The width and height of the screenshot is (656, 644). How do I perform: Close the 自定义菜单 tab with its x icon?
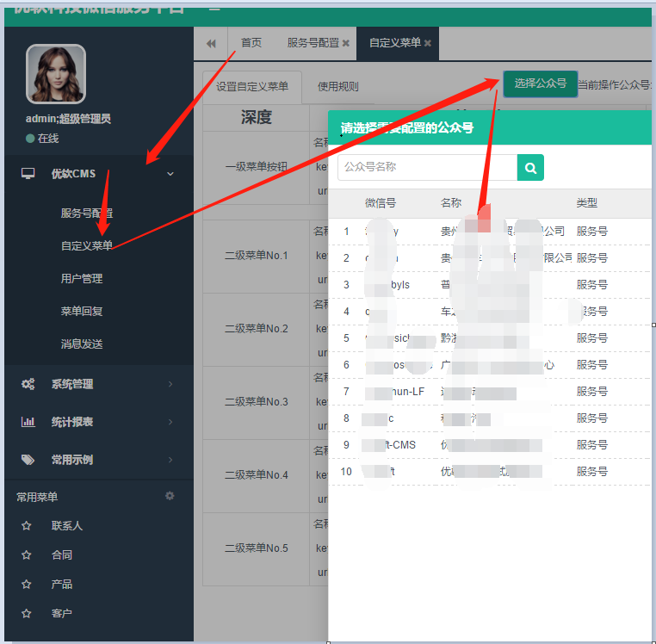coord(427,43)
